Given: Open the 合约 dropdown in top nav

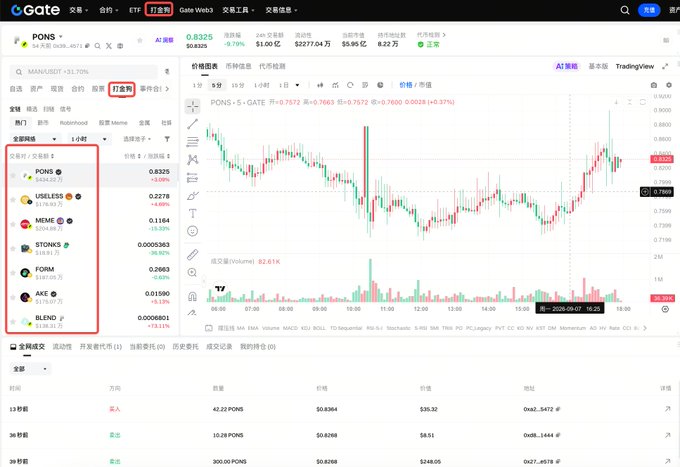Looking at the screenshot, I should (108, 10).
